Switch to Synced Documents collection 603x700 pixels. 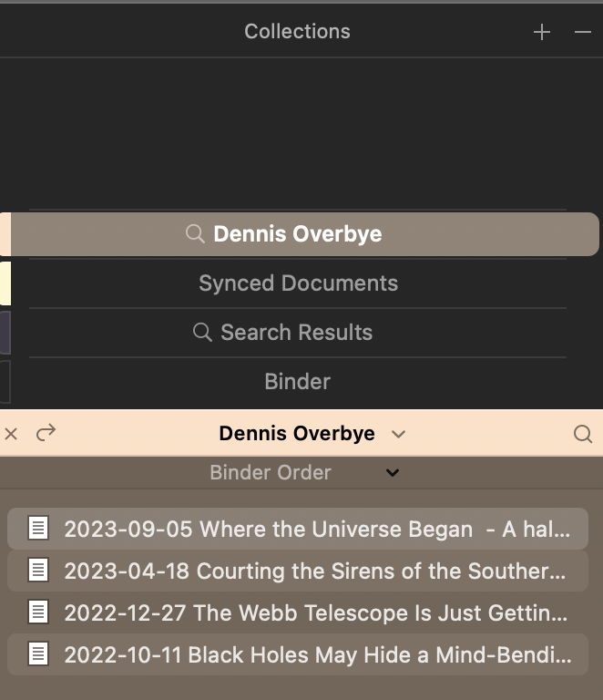point(298,283)
